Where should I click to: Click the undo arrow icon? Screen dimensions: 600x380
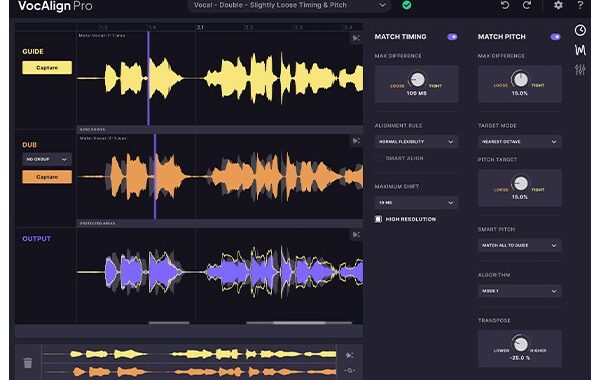505,5
